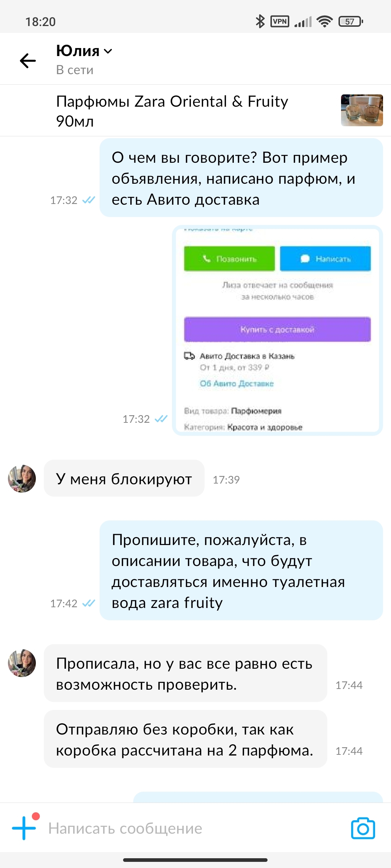Tap Юлия's avatar beside 'Прописала' message
Viewport: 391px width, 868px height.
coord(22,663)
